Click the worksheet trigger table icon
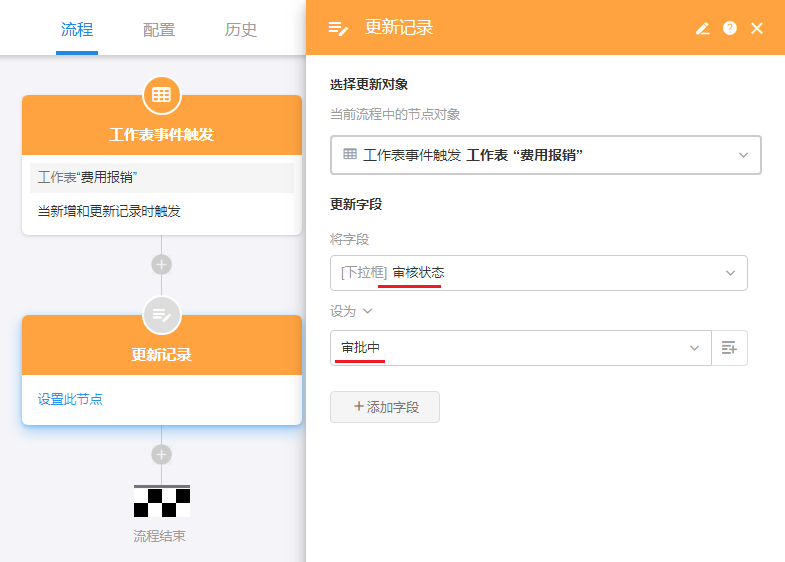 (161, 95)
